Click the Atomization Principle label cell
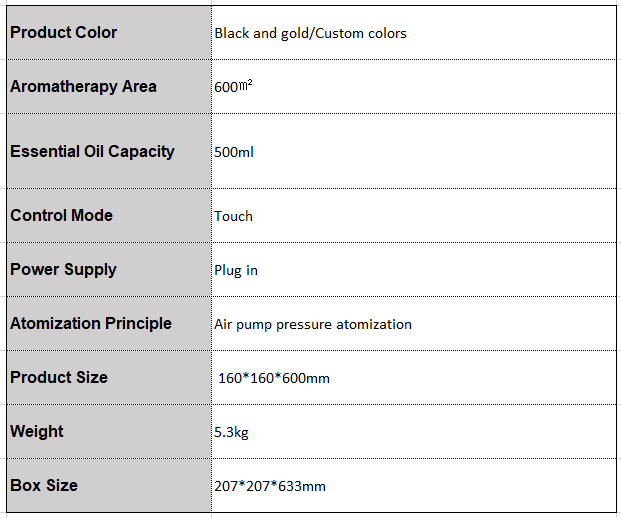 (109, 323)
